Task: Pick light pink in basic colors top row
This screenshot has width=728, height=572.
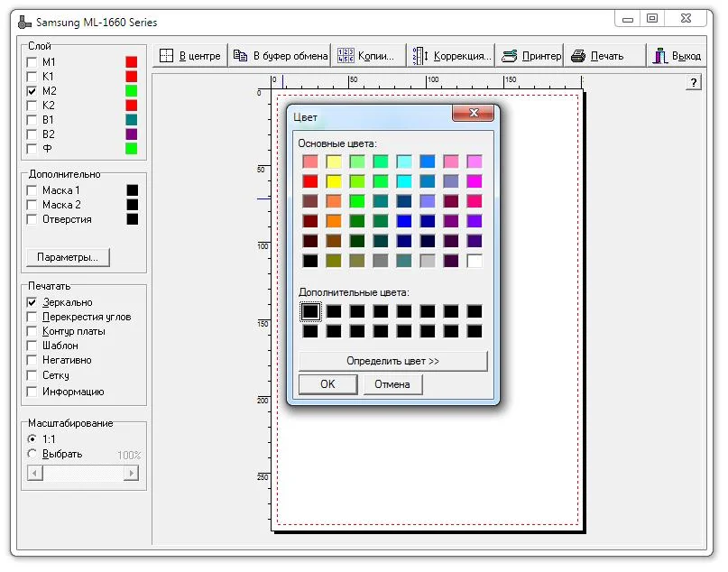Action: click(450, 161)
